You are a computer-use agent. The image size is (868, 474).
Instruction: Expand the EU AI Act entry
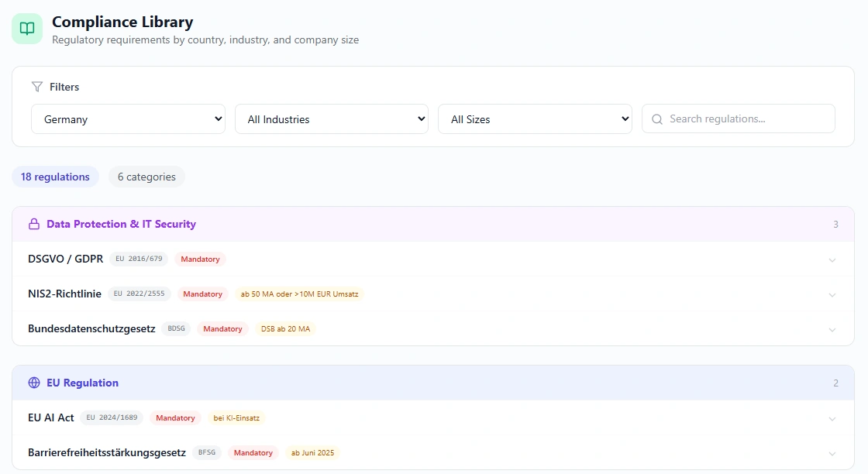[x=832, y=417]
